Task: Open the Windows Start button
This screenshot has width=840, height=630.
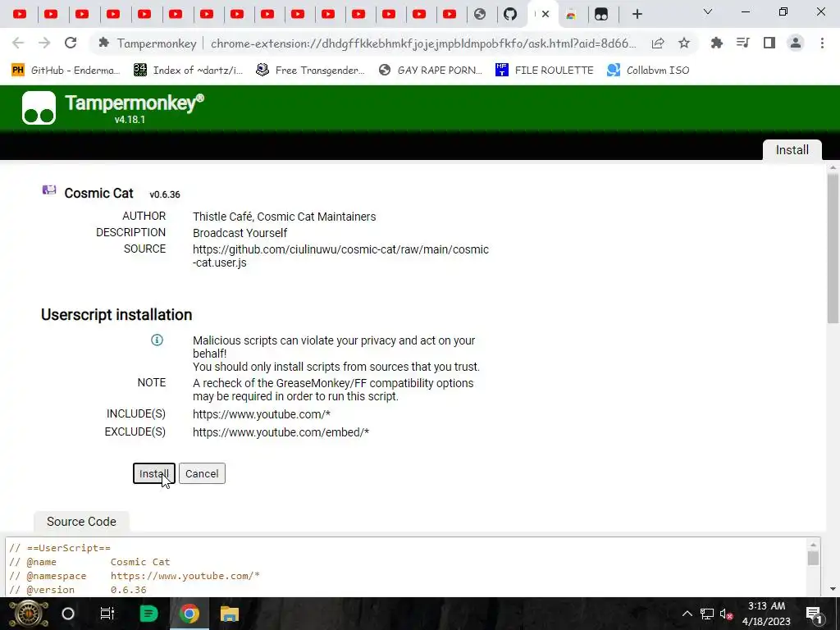Action: [x=29, y=614]
